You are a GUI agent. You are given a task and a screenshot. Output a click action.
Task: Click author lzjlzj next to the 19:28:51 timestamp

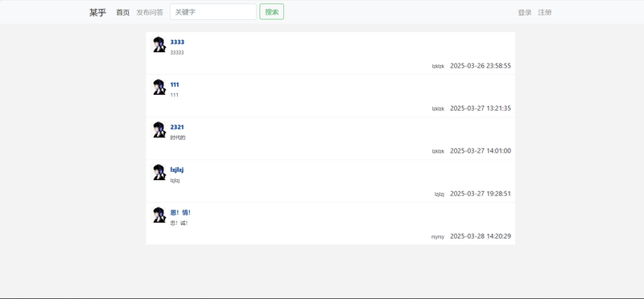(x=440, y=194)
